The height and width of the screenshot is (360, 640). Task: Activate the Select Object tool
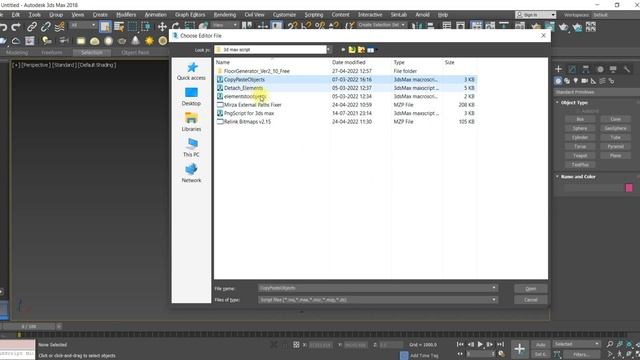coord(105,27)
